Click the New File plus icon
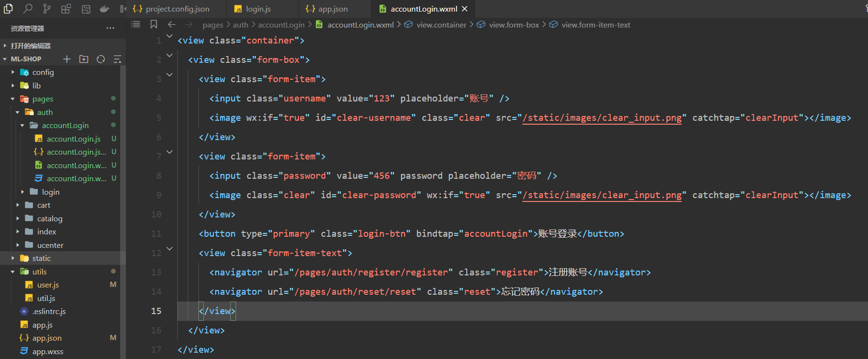Screen dimensions: 868x359 point(67,59)
